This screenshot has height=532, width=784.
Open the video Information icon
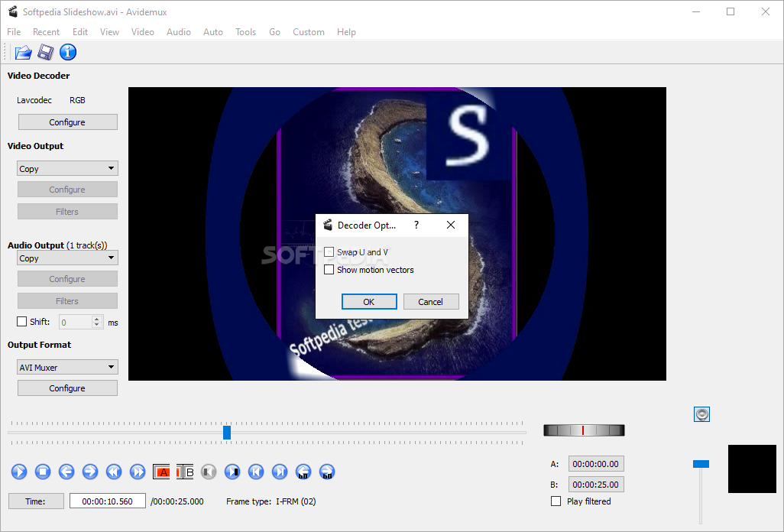pyautogui.click(x=68, y=52)
